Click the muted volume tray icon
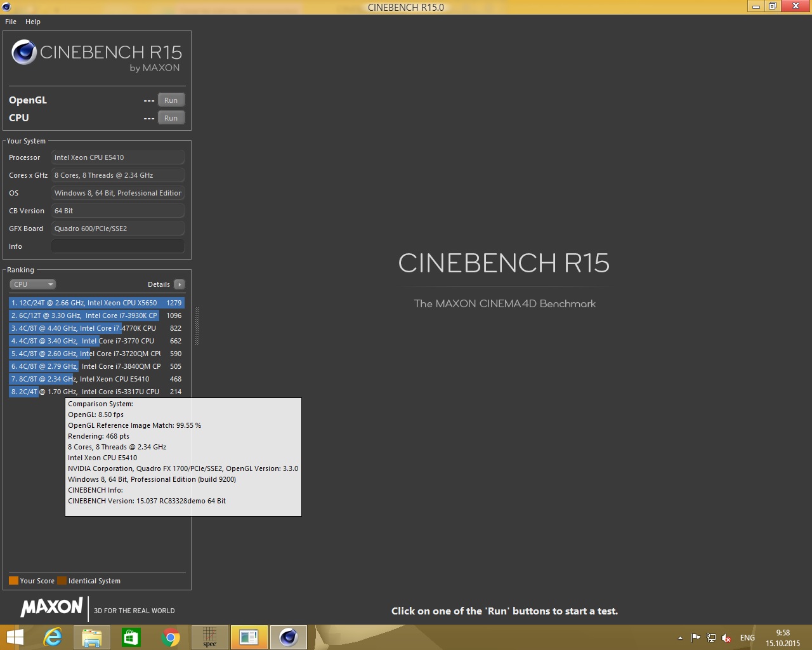The width and height of the screenshot is (812, 650). [x=726, y=638]
